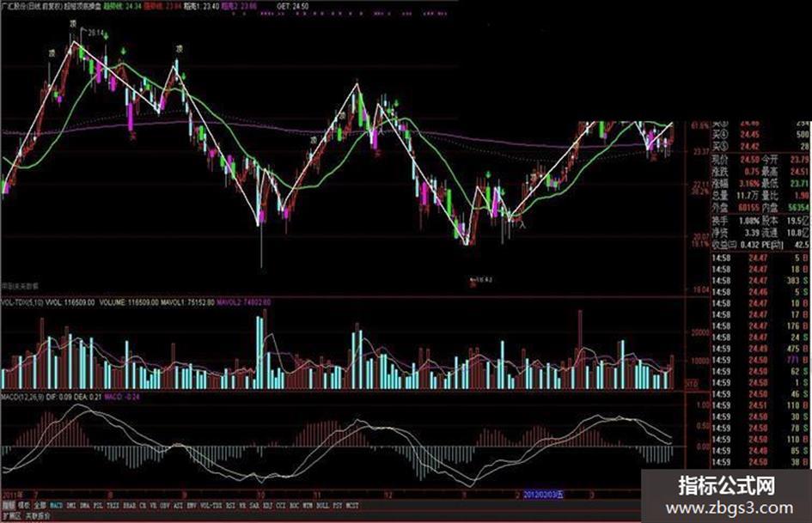This screenshot has width=812, height=523.
Task: Click the 最低 23.71 value
Action: click(800, 184)
